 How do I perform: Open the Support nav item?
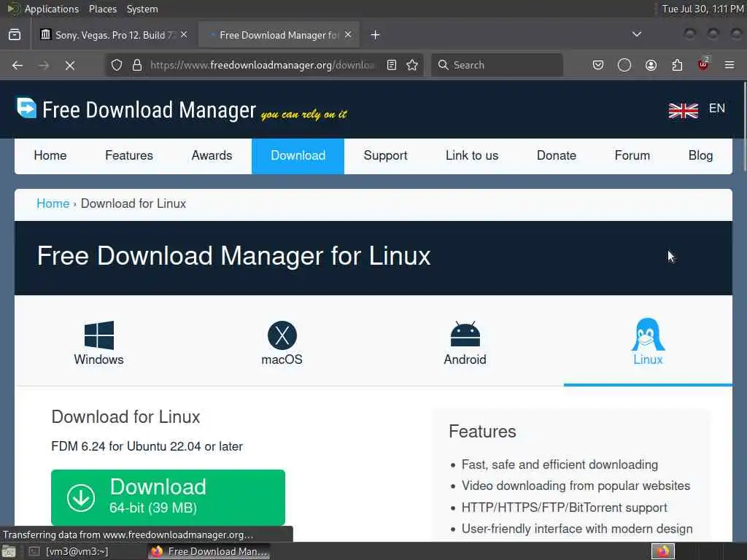click(385, 156)
